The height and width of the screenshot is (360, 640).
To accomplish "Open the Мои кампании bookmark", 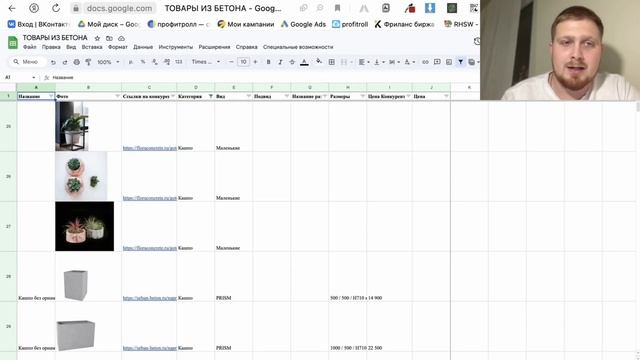I will (246, 24).
